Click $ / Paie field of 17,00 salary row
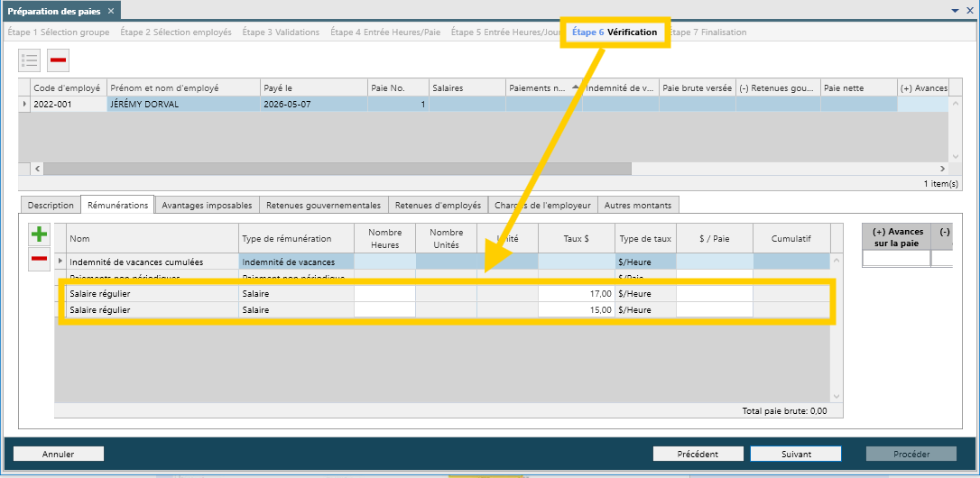Image resolution: width=980 pixels, height=478 pixels. tap(715, 294)
